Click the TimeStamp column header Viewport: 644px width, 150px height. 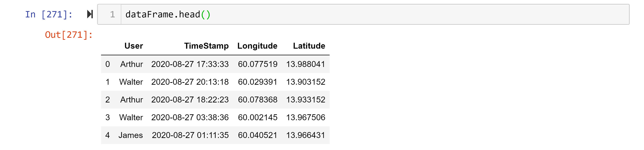pyautogui.click(x=206, y=46)
